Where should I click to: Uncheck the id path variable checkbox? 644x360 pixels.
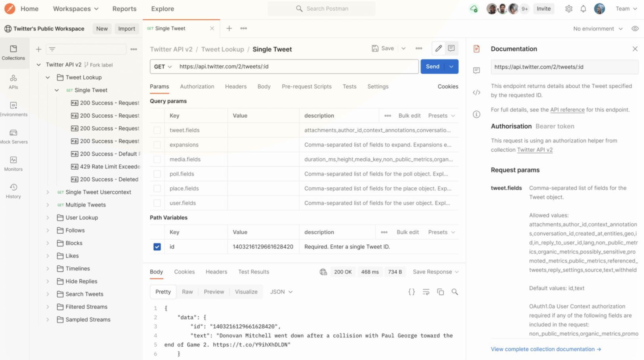pyautogui.click(x=157, y=247)
